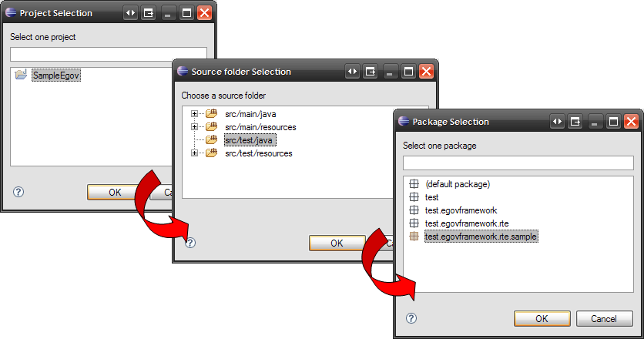Expand the src/main/resources tree node
Viewport: 644px width, 339px height.
pos(195,127)
